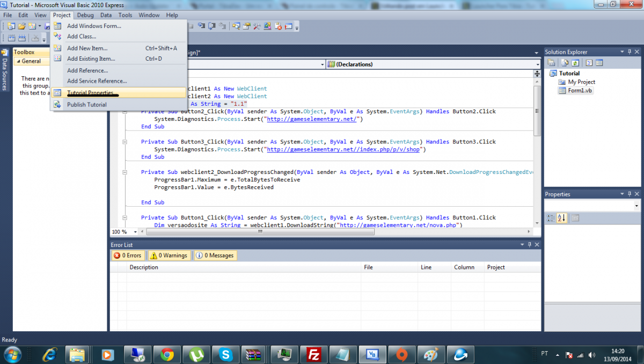Collapse the Button2_Click sub region

click(x=125, y=112)
